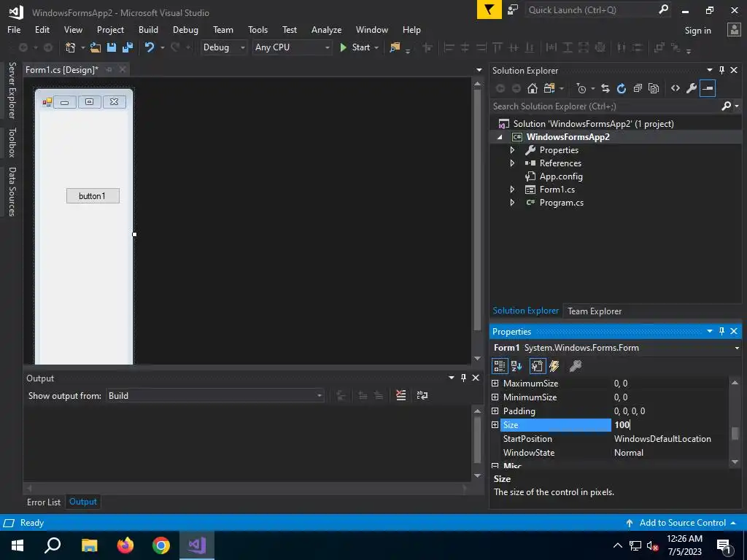Click the Save All toolbar icon
This screenshot has height=560, width=747.
point(128,47)
